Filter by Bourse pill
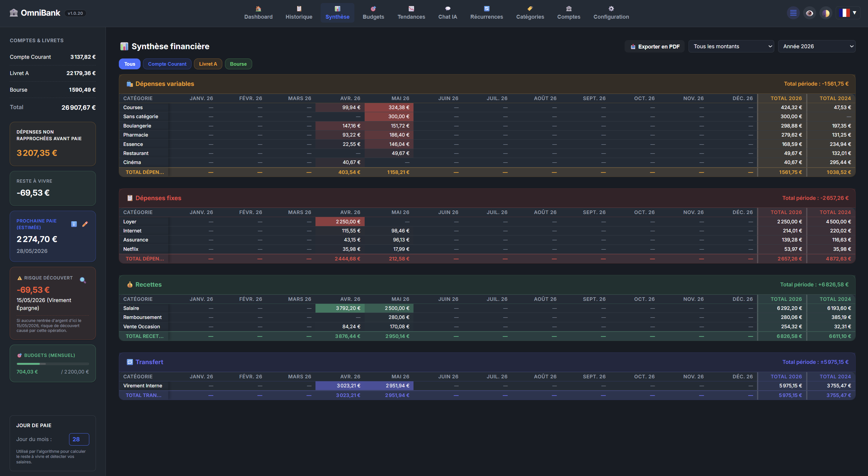This screenshot has width=868, height=476. tap(238, 64)
